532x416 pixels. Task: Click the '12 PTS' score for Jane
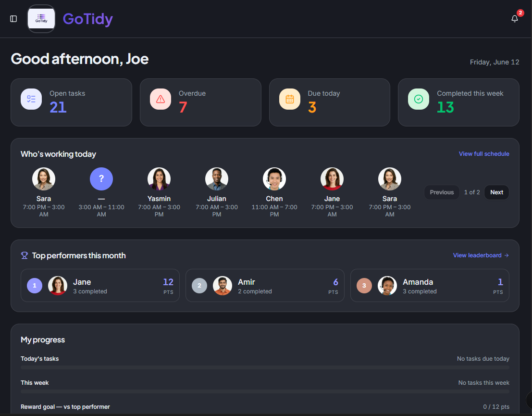click(168, 286)
